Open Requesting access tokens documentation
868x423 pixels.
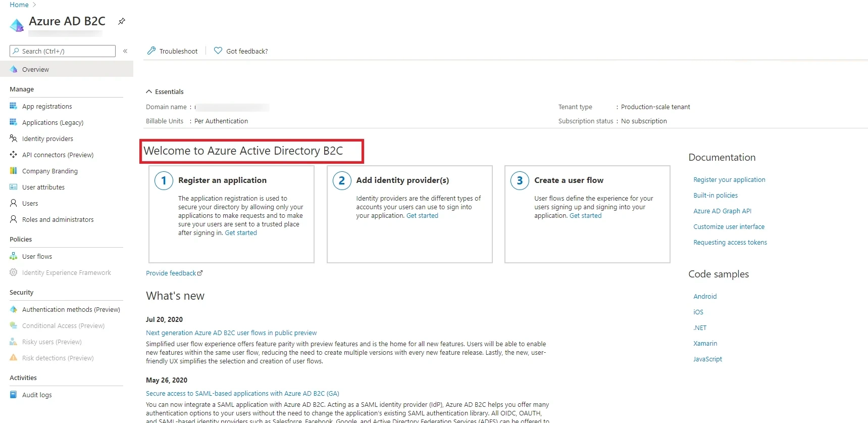click(x=730, y=242)
